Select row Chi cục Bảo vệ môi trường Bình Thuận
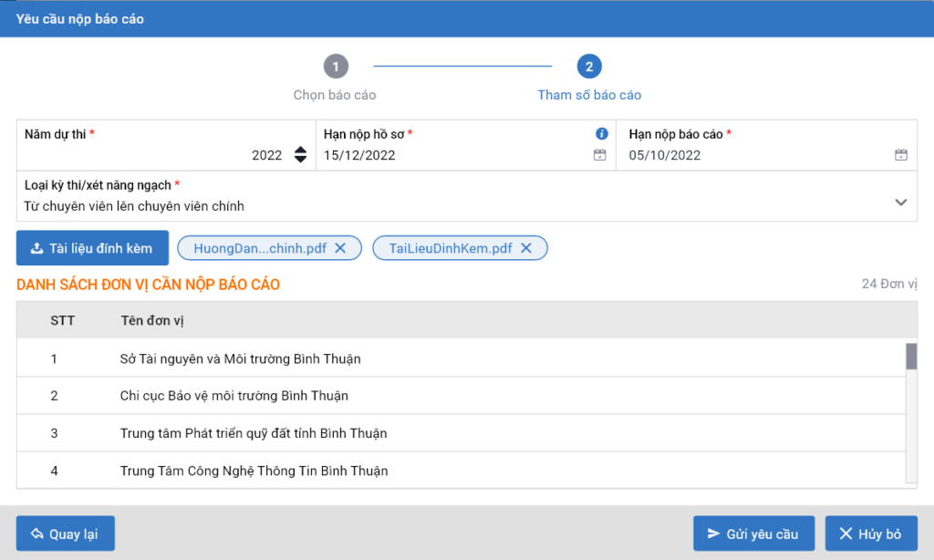934x560 pixels. click(x=233, y=396)
